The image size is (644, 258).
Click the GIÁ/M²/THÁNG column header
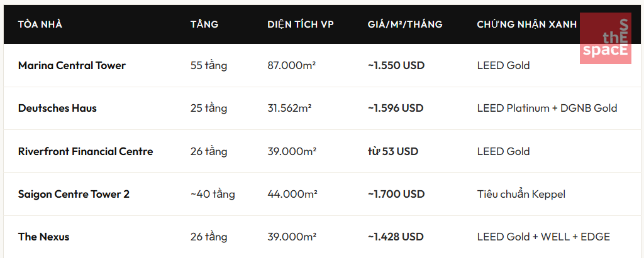coord(405,24)
